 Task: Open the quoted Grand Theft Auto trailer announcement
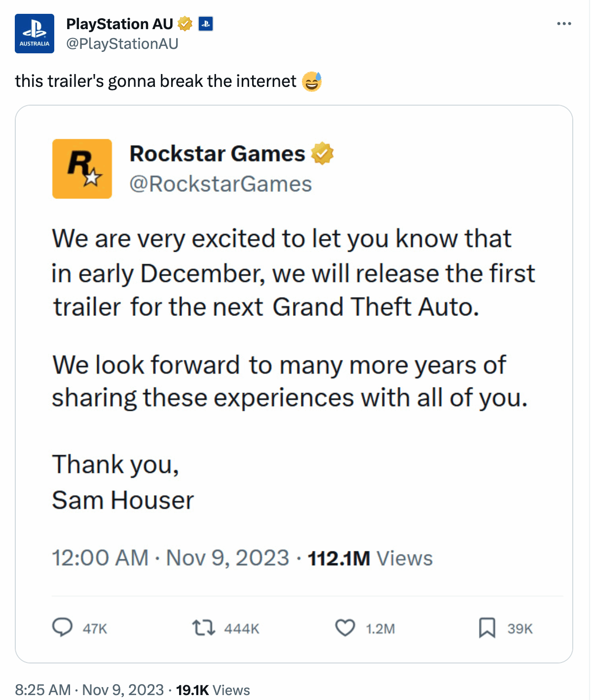click(x=294, y=384)
